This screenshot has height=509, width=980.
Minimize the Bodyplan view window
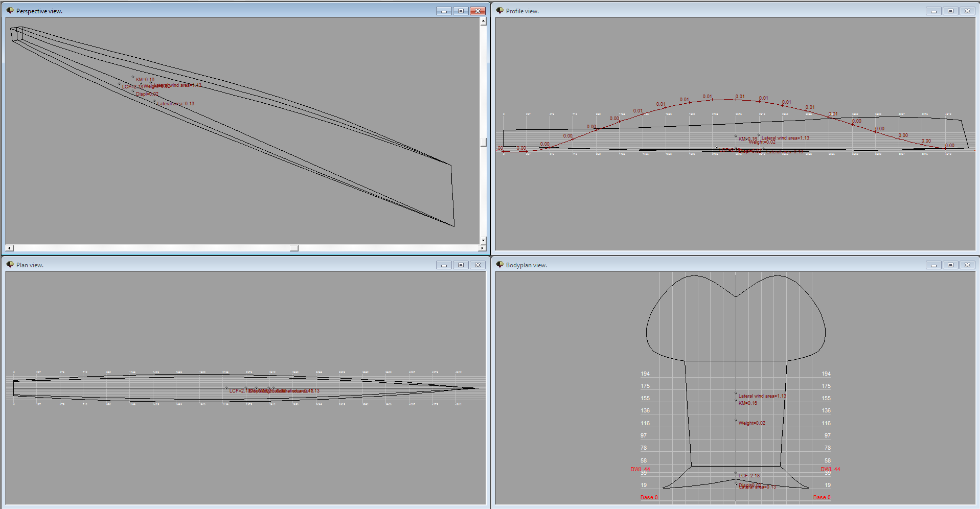(933, 265)
